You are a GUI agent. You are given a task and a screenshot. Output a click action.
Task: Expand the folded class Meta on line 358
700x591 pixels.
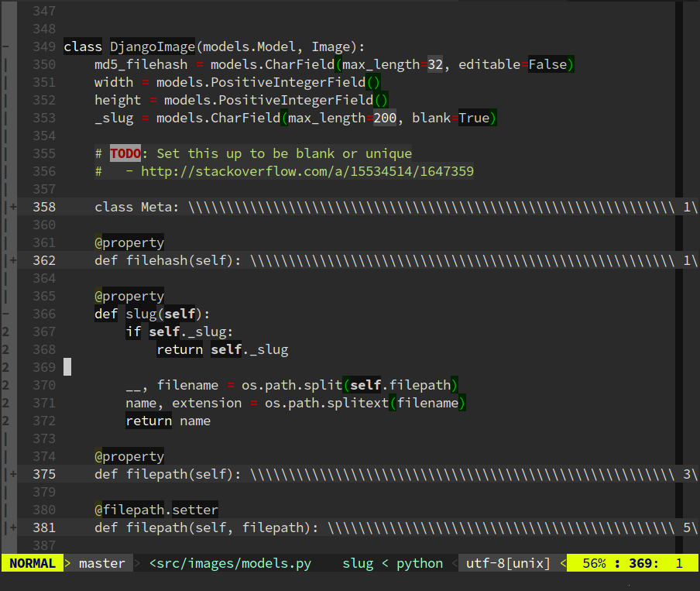tap(12, 207)
